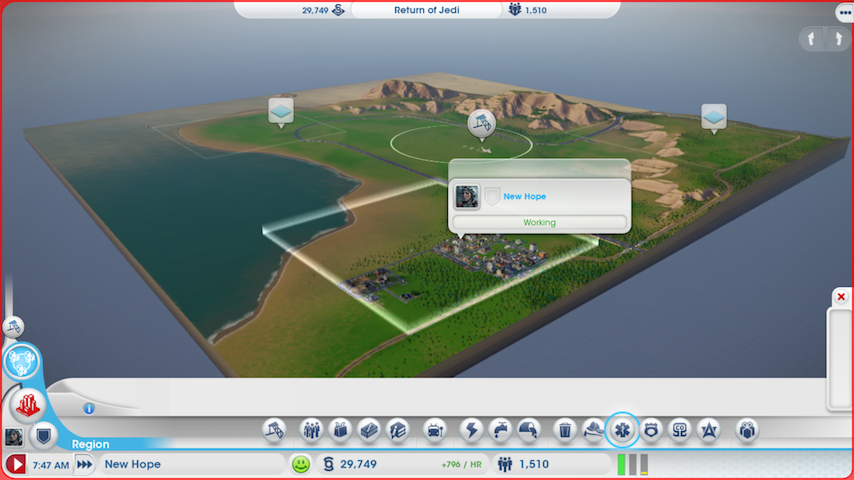This screenshot has width=854, height=480.
Task: Open the star landmark layer icon
Action: 709,430
